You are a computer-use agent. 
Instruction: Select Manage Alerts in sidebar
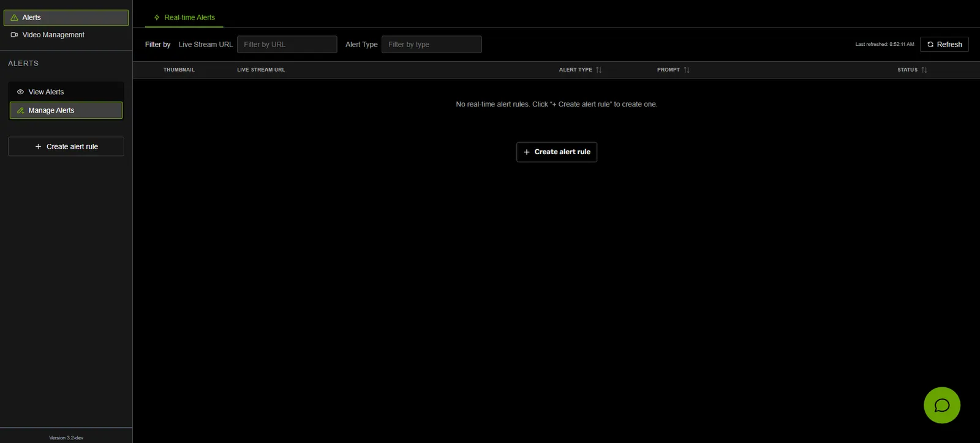66,110
